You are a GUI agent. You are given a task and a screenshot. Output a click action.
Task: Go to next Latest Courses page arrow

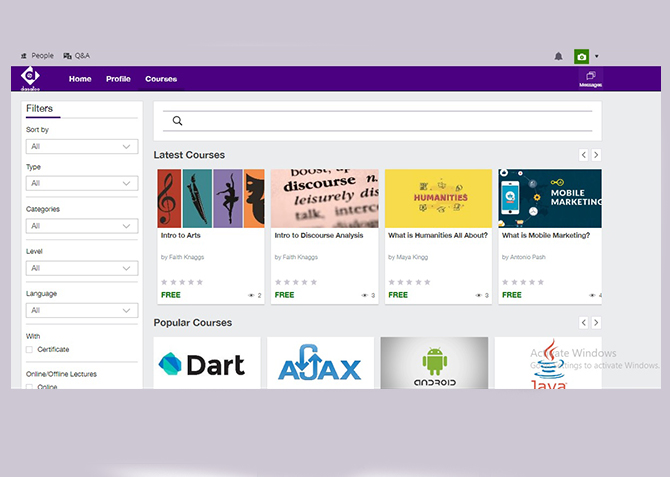pos(596,155)
